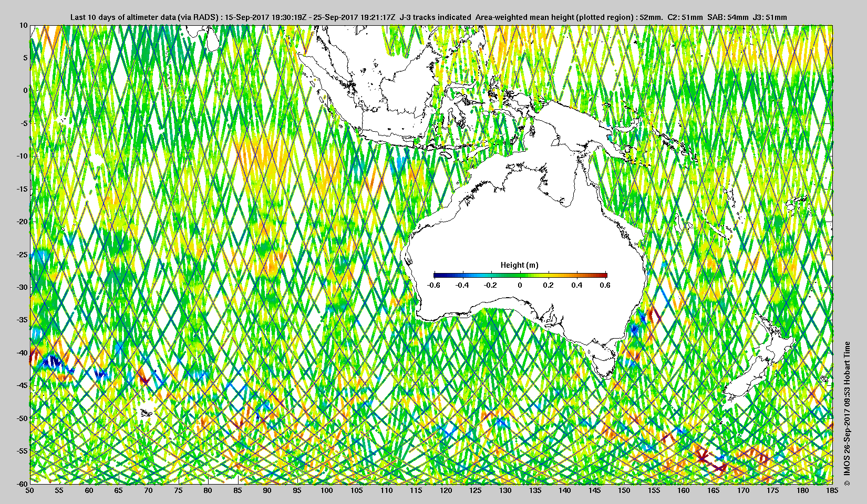Click 'Last 10 days of altimeter data' title text
This screenshot has width=867, height=504.
[123, 17]
